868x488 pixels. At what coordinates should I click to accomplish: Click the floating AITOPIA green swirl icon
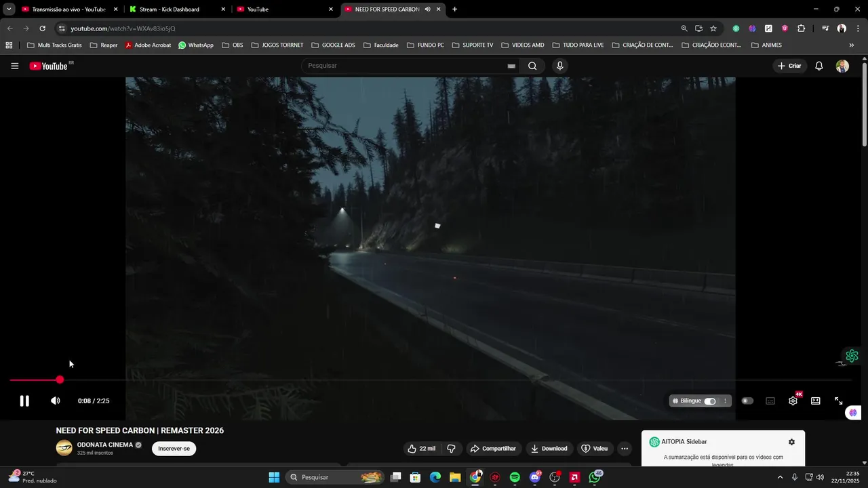coord(852,356)
